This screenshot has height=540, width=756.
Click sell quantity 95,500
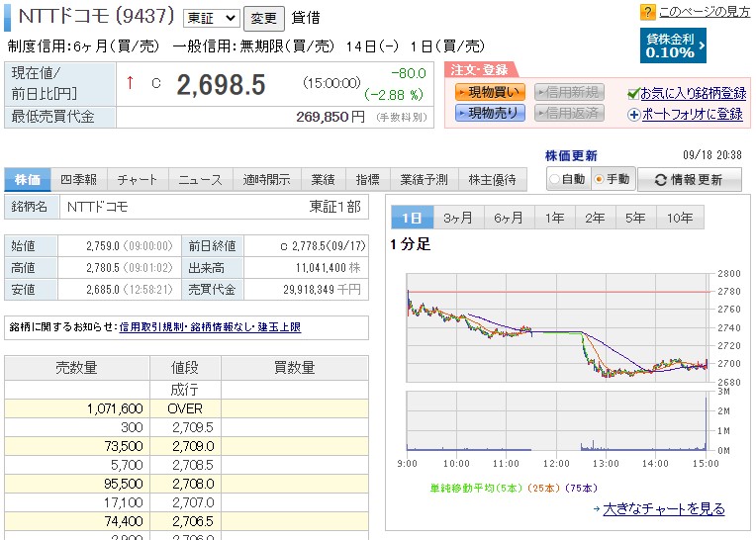coord(124,484)
